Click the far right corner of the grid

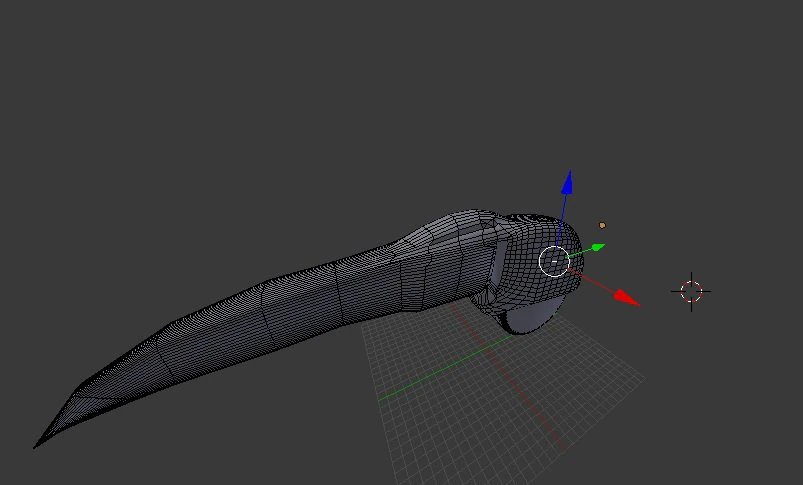(643, 379)
